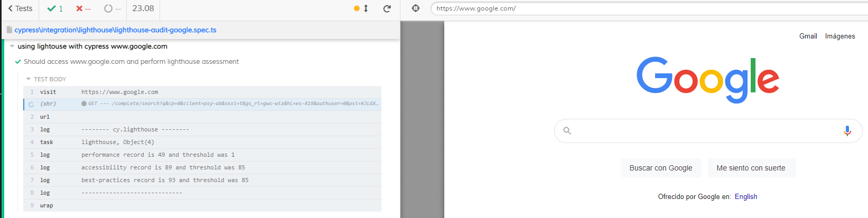Select the best-practices record is 93 log
Image resolution: width=868 pixels, height=218 pixels.
(202, 180)
